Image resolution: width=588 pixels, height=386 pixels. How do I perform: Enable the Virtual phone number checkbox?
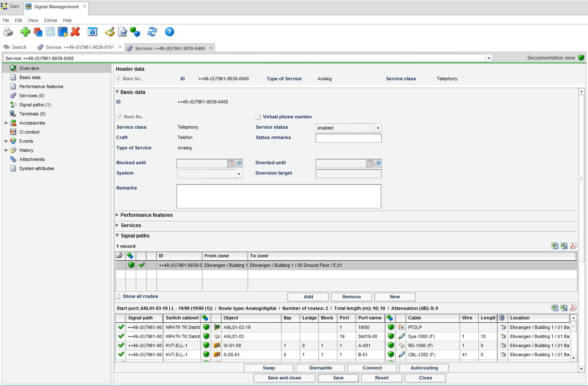tap(258, 117)
